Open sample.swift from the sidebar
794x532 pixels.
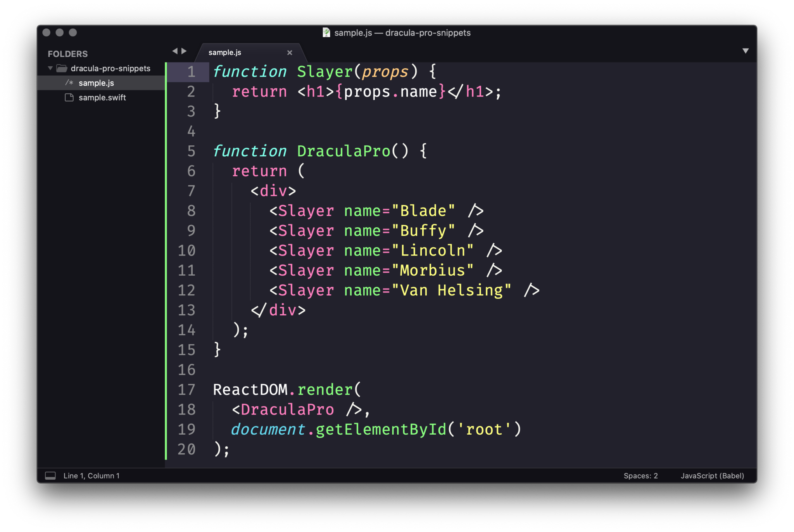point(102,98)
